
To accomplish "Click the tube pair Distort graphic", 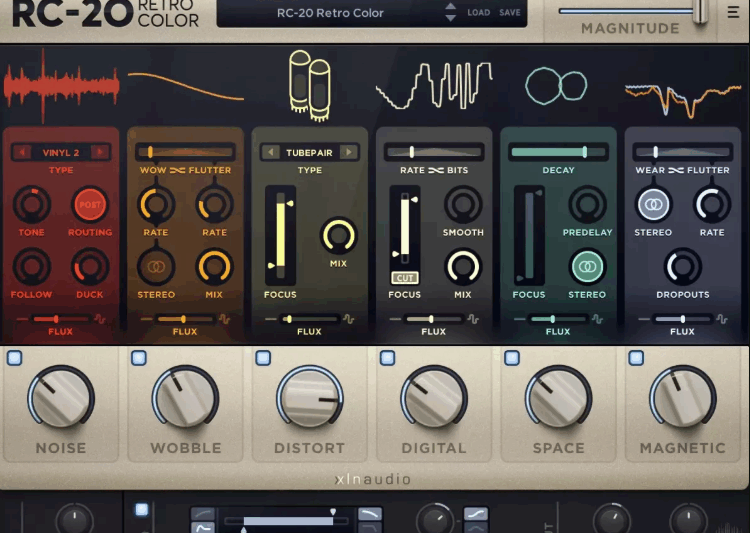I will pos(309,86).
